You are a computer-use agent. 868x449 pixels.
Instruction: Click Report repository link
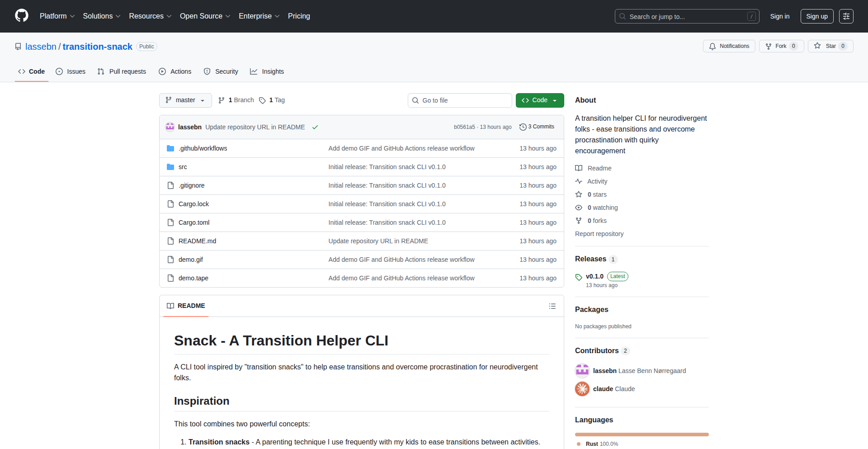[x=599, y=234]
